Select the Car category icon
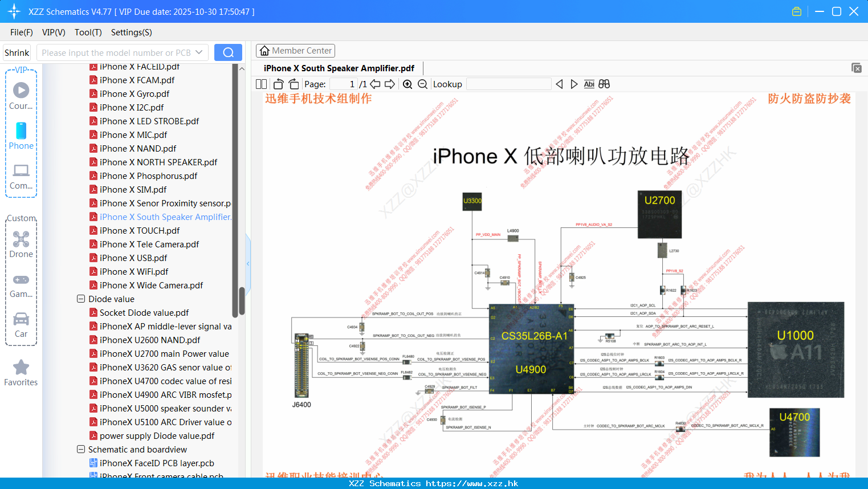868x489 pixels. click(21, 325)
